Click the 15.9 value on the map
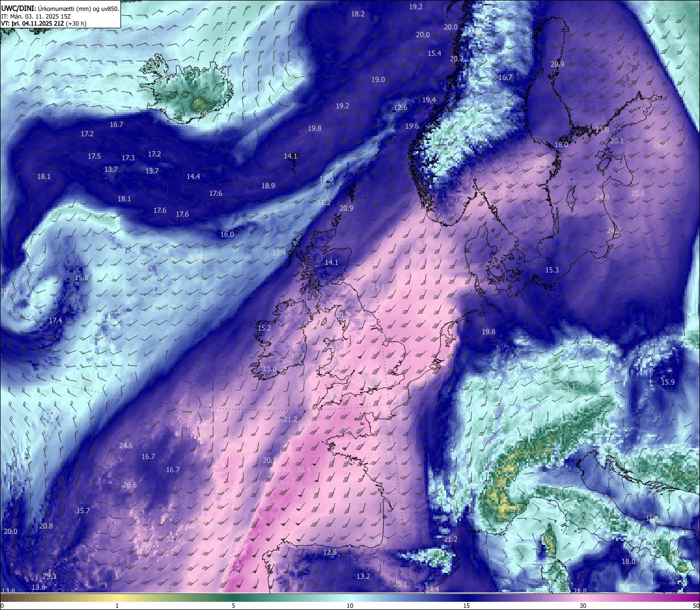This screenshot has height=610, width=700. (x=668, y=382)
